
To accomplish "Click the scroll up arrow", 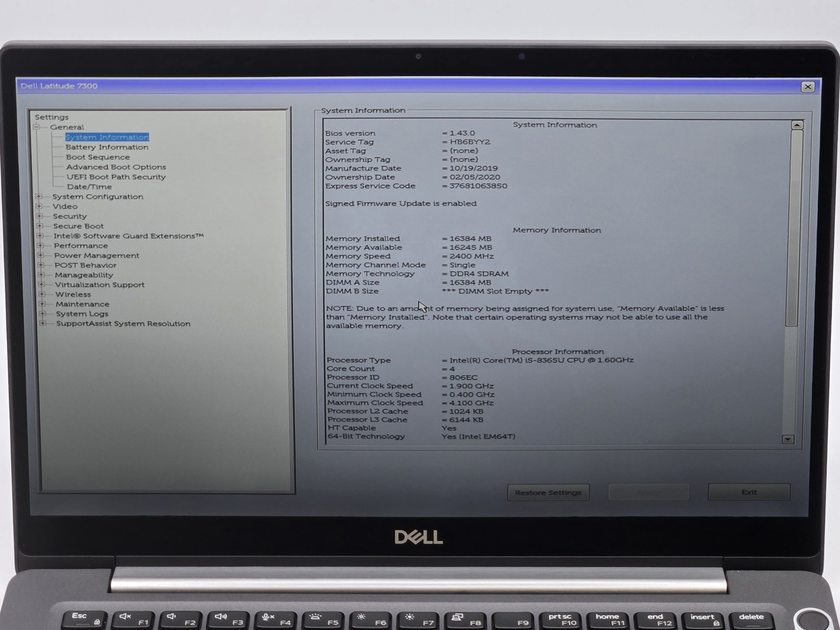I will coord(797,125).
